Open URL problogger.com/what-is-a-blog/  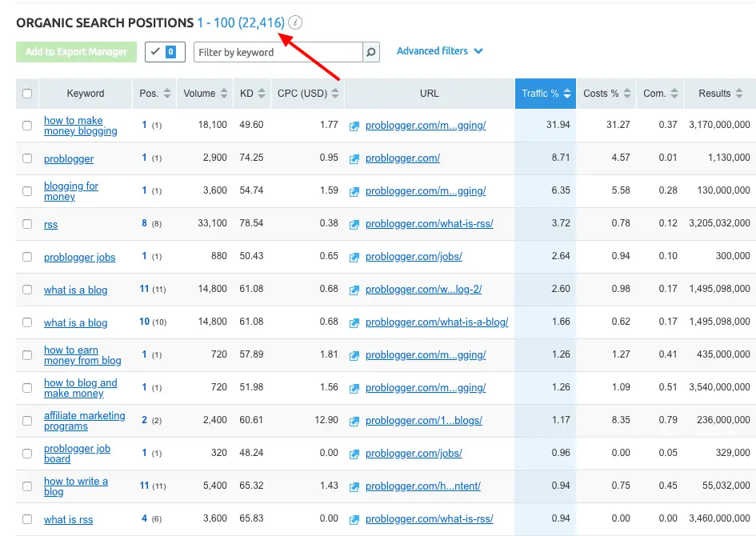coord(437,322)
